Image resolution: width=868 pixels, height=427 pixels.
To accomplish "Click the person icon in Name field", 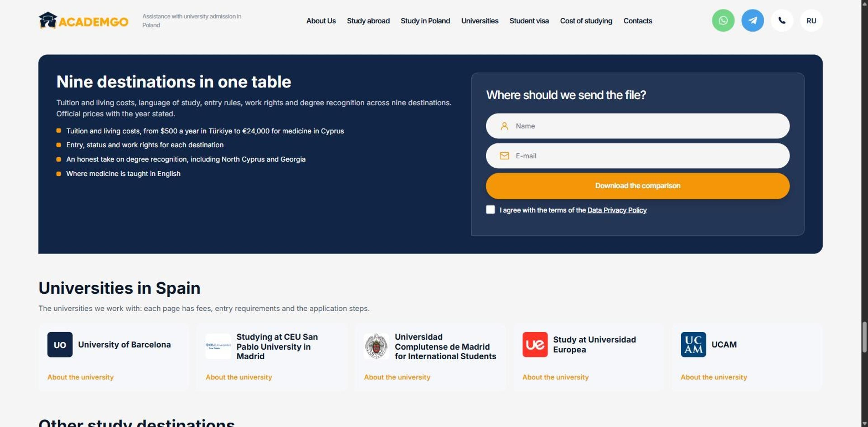I will pyautogui.click(x=504, y=126).
